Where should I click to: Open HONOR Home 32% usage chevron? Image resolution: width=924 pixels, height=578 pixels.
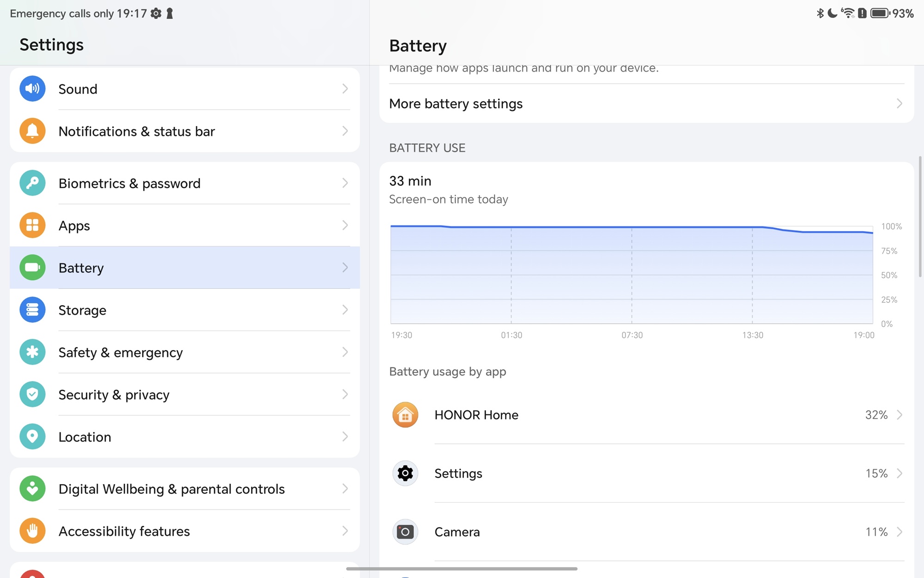[x=899, y=415]
